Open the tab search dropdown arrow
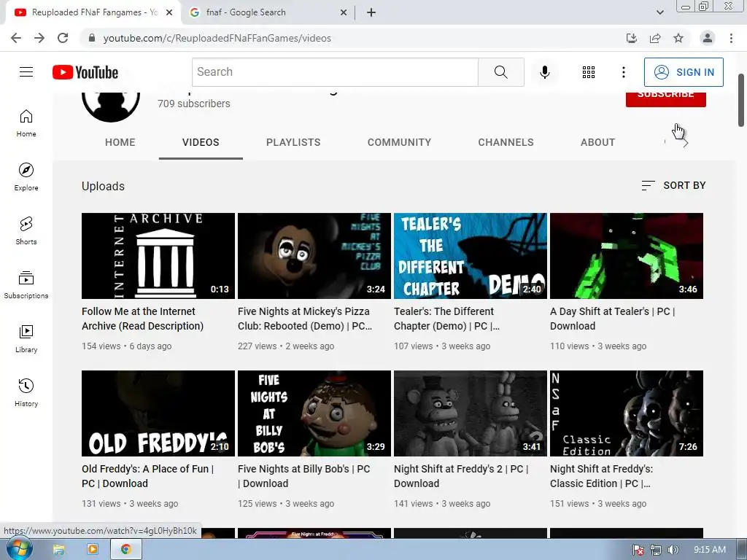Image resolution: width=747 pixels, height=560 pixels. (659, 12)
